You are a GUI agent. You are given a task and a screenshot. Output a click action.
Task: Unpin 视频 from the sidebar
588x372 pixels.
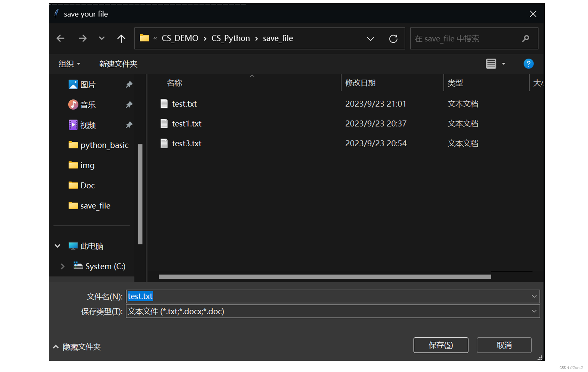point(129,125)
